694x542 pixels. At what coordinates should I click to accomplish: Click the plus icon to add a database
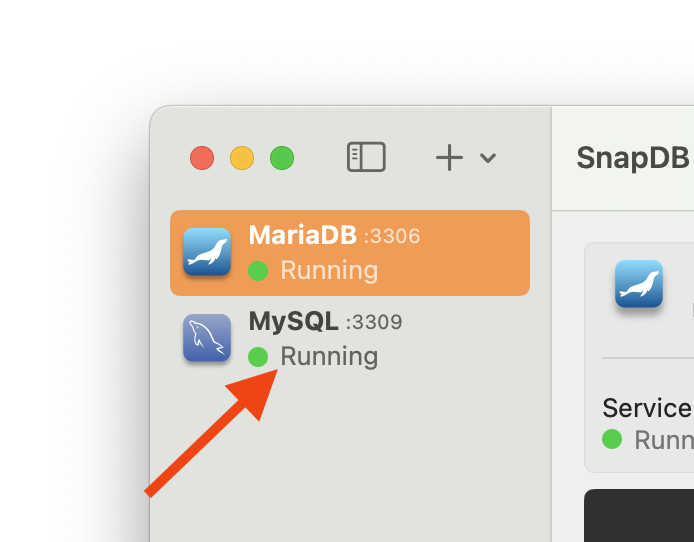pos(450,157)
